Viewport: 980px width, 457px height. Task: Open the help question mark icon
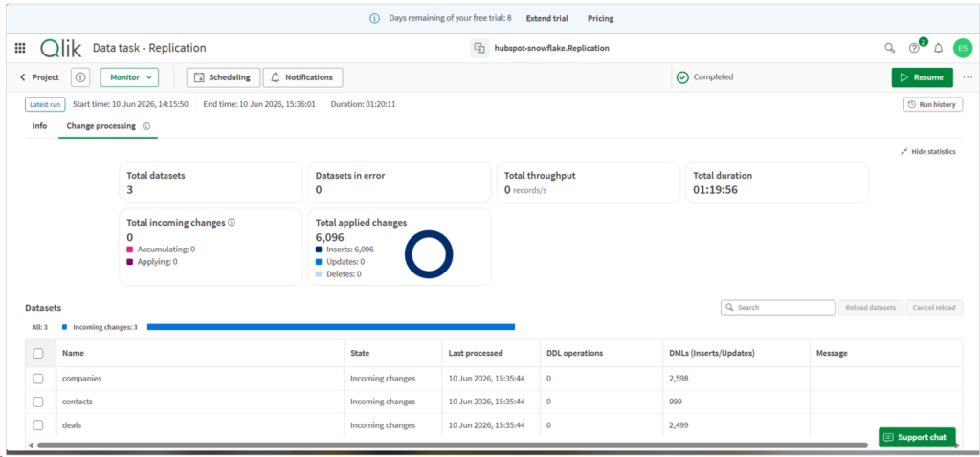click(x=914, y=48)
